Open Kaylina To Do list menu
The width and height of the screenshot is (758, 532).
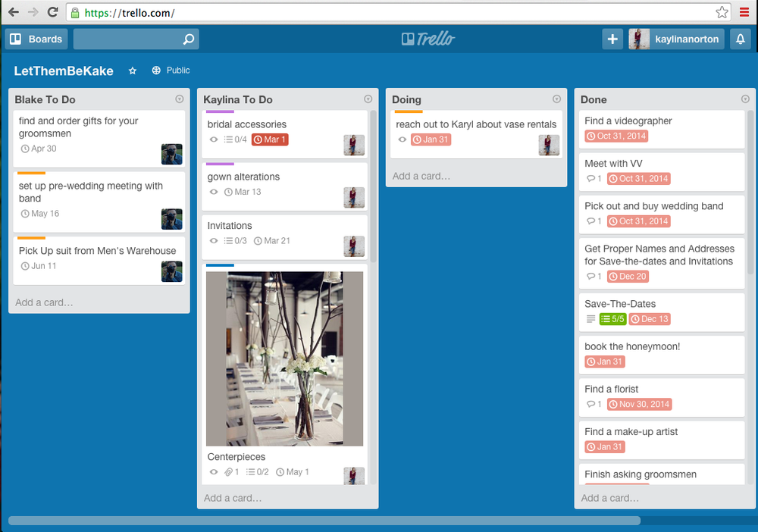pos(368,99)
